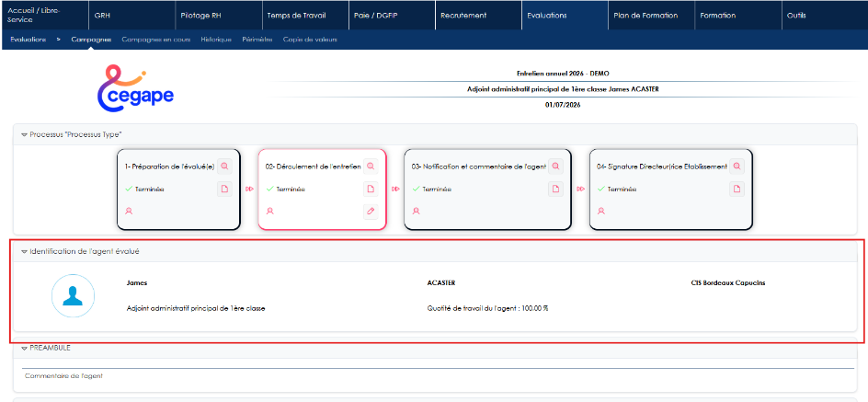Image resolution: width=868 pixels, height=402 pixels.
Task: Click Evaluations breadcrumb in the sub-navigation
Action: (28, 40)
